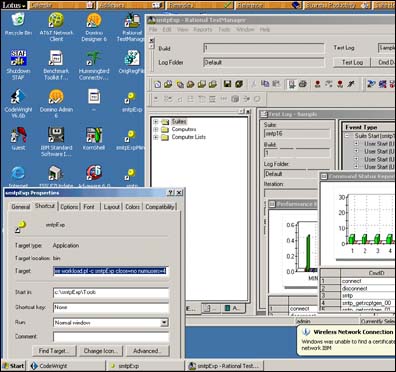This screenshot has width=396, height=372.
Task: Select the AT&T Network Client desktop icon
Action: [x=56, y=27]
